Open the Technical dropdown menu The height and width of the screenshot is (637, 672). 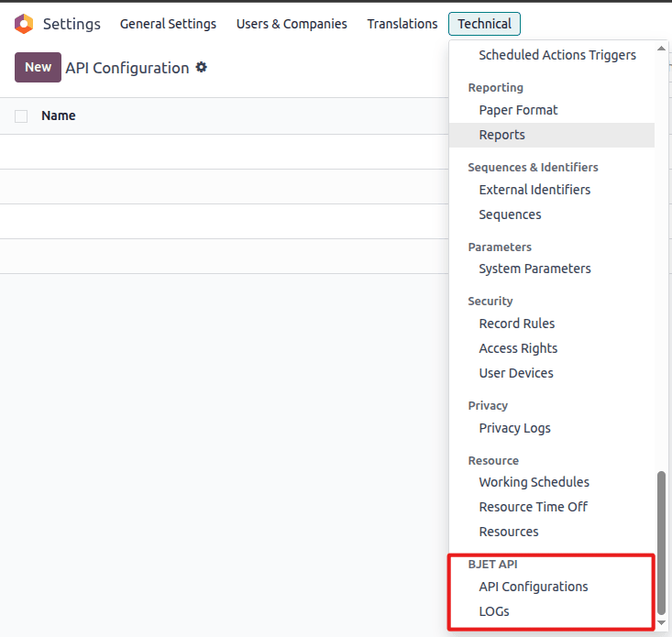pyautogui.click(x=485, y=24)
